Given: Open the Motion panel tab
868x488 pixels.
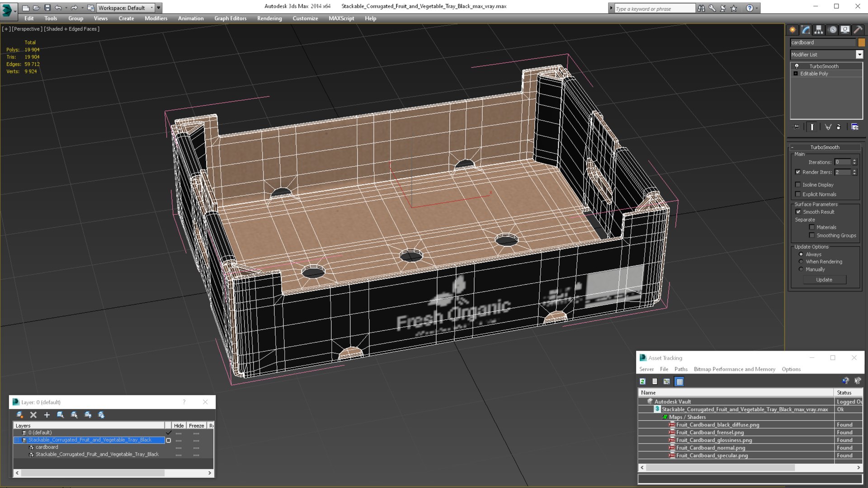Looking at the screenshot, I should [832, 30].
